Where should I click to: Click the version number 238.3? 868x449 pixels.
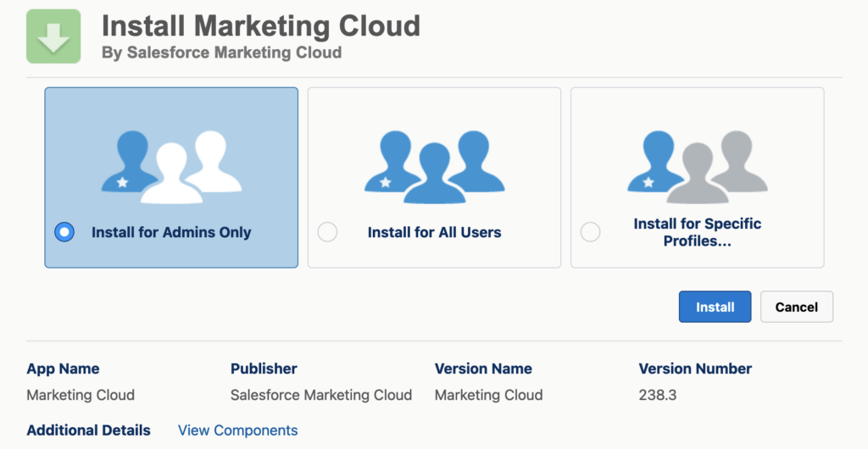pos(657,395)
